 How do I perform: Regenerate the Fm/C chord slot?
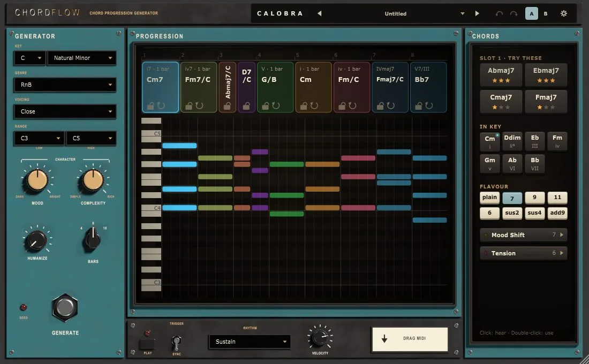353,106
